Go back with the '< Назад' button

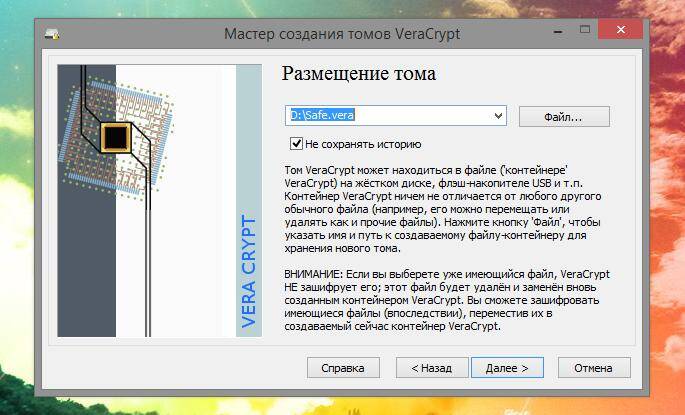432,368
